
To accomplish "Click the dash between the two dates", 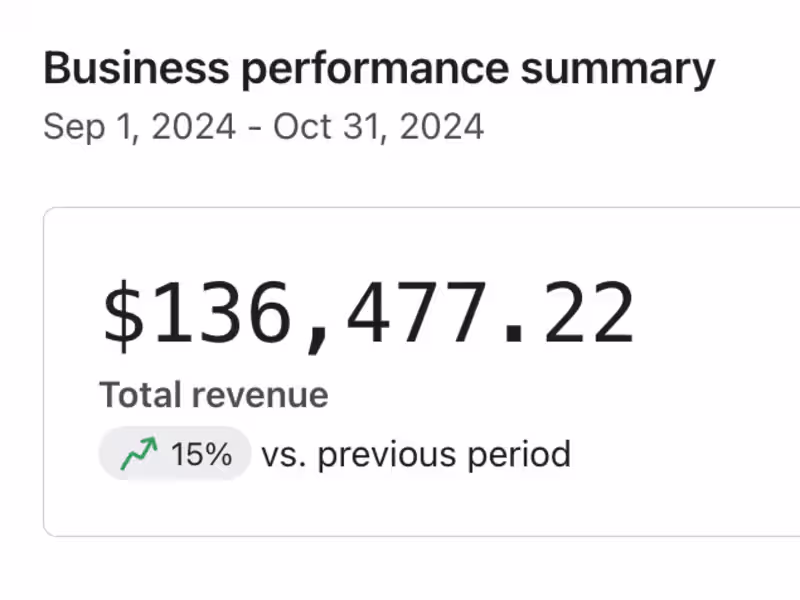I will click(255, 128).
